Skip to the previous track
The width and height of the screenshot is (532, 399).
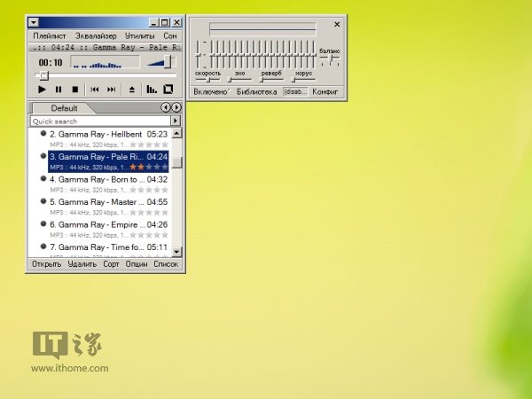point(95,90)
